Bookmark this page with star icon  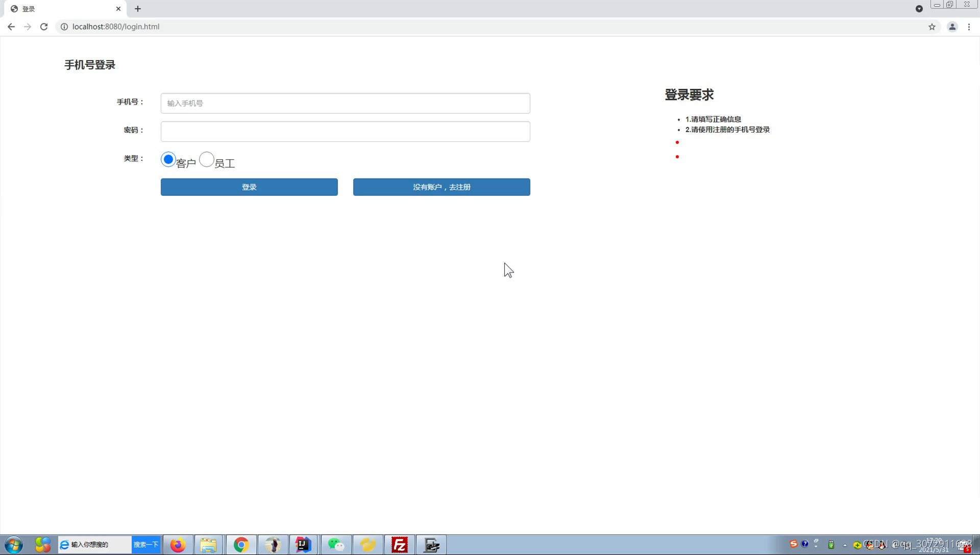(x=932, y=27)
